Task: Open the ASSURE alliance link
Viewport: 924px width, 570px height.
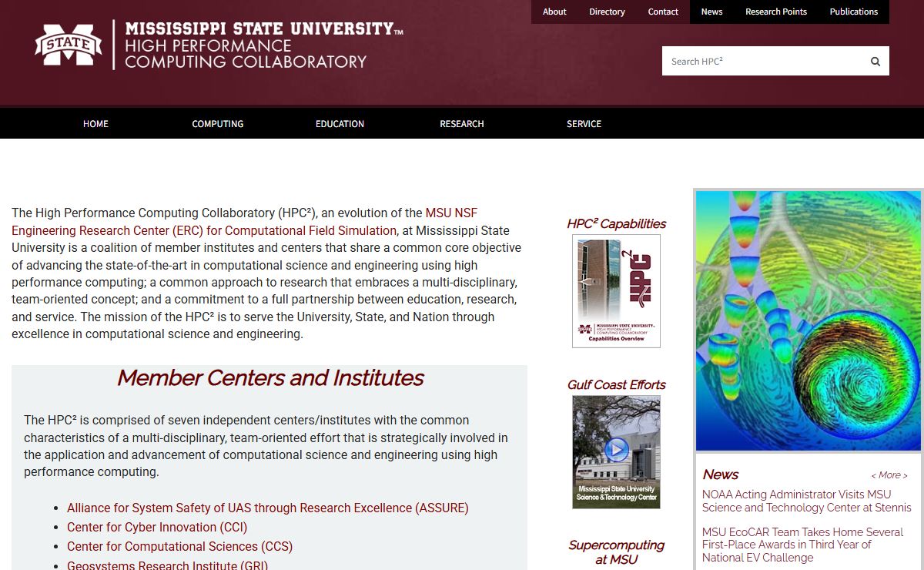Action: (x=268, y=508)
